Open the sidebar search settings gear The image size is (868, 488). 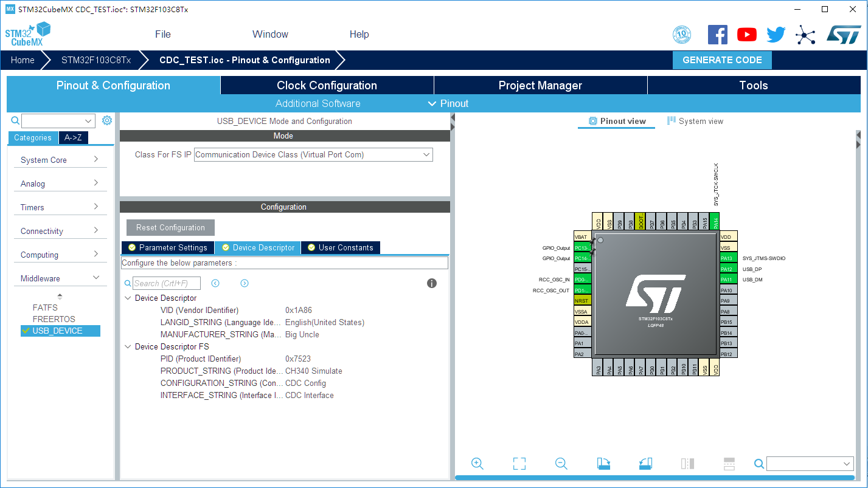(107, 120)
